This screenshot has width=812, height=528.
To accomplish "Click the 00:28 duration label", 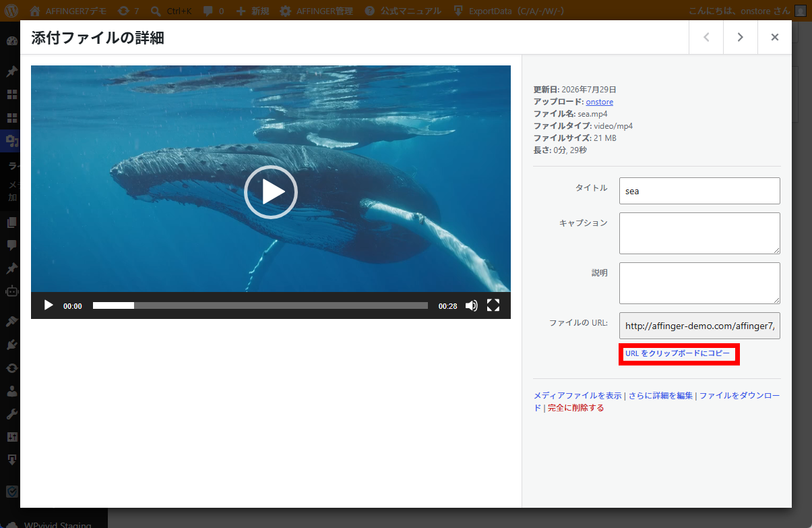I will (x=447, y=306).
